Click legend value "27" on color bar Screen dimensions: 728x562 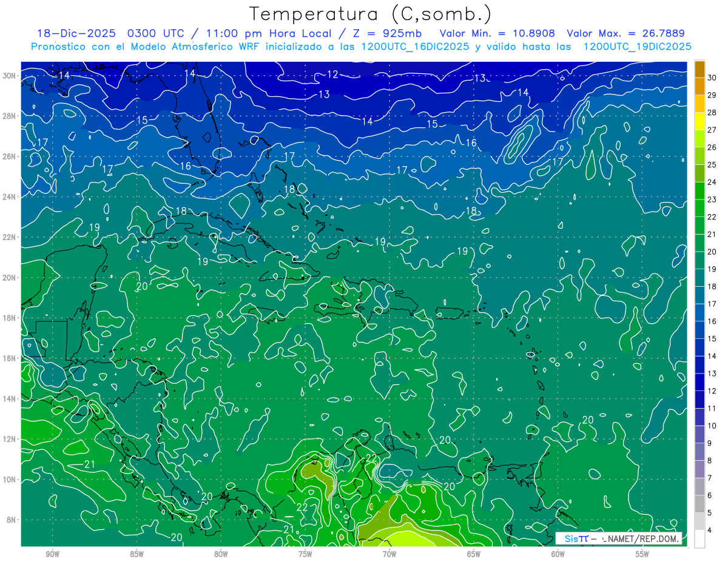pyautogui.click(x=712, y=130)
